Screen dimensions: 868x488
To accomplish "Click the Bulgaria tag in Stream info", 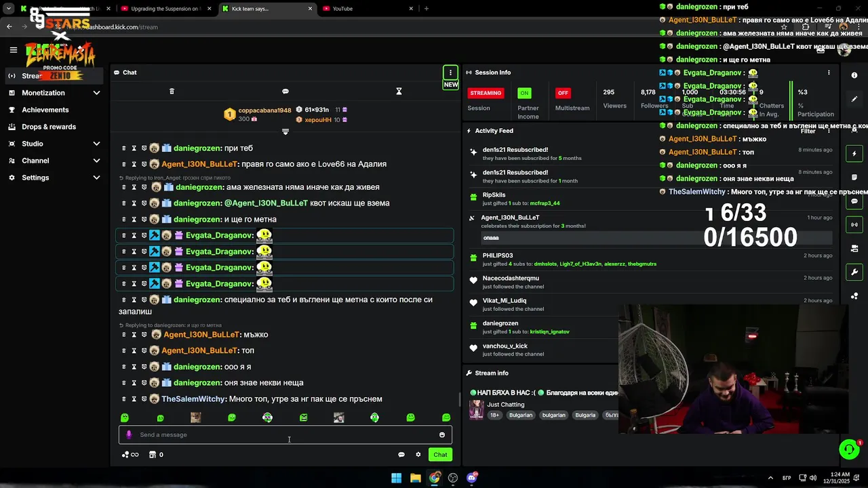I will tap(585, 415).
